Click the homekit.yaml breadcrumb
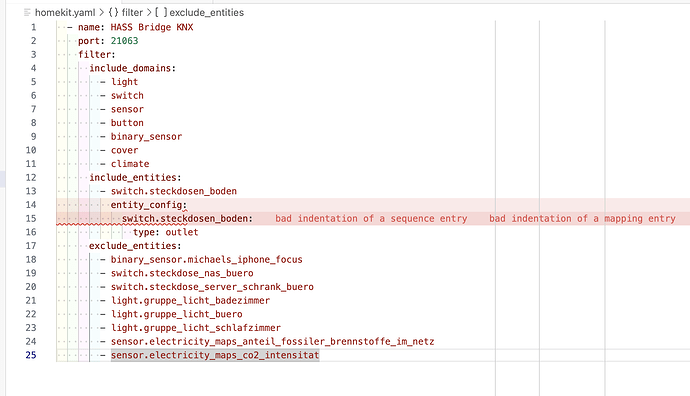690x396 pixels. (65, 12)
